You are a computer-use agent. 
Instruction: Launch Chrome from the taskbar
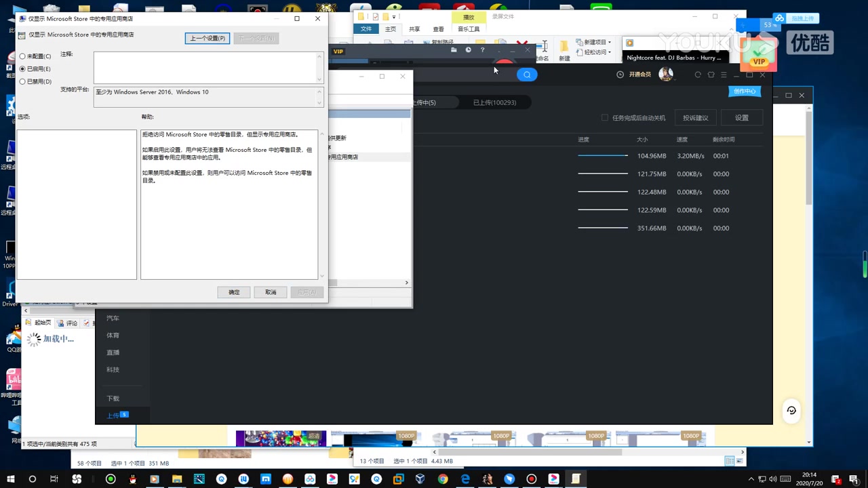pyautogui.click(x=442, y=479)
